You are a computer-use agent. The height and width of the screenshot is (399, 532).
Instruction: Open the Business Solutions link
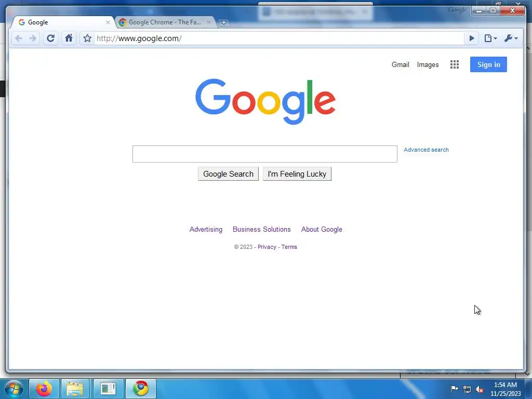pos(262,229)
